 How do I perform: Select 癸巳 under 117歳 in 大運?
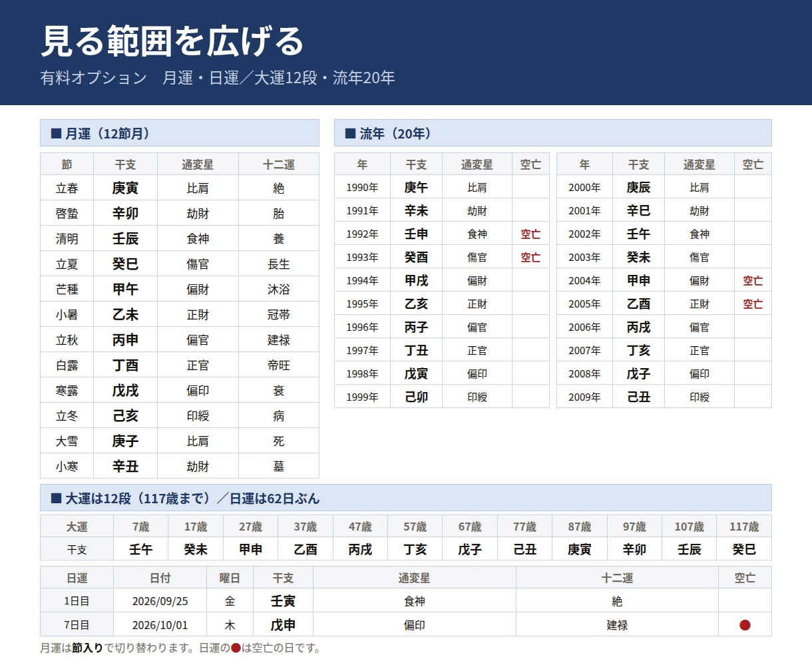(744, 550)
